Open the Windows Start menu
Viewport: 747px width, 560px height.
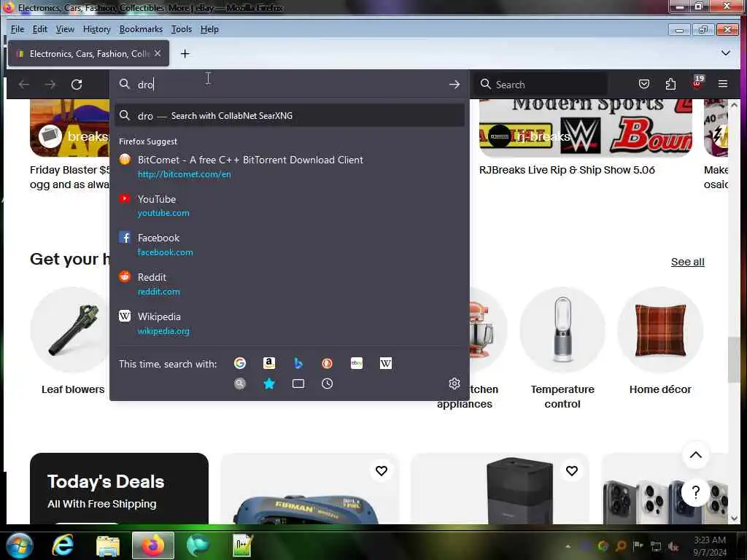pos(19,545)
